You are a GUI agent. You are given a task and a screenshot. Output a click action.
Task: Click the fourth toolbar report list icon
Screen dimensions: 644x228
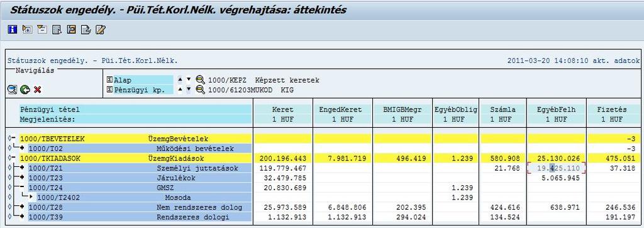point(57,30)
